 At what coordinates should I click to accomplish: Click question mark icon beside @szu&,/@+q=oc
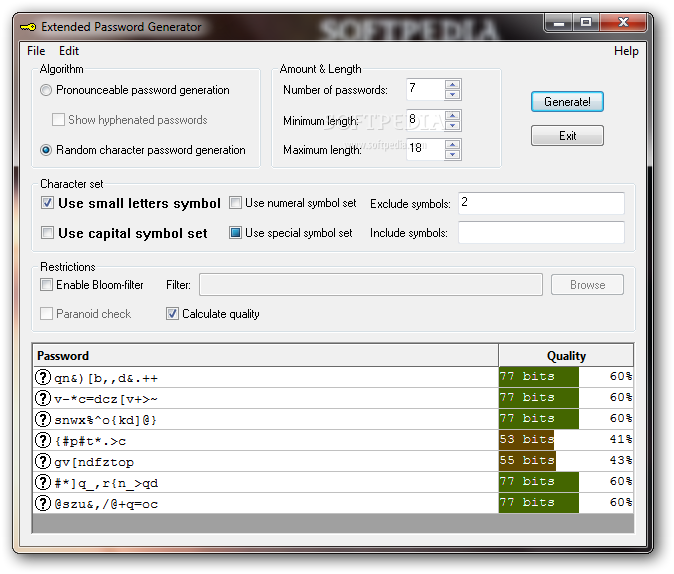(43, 503)
